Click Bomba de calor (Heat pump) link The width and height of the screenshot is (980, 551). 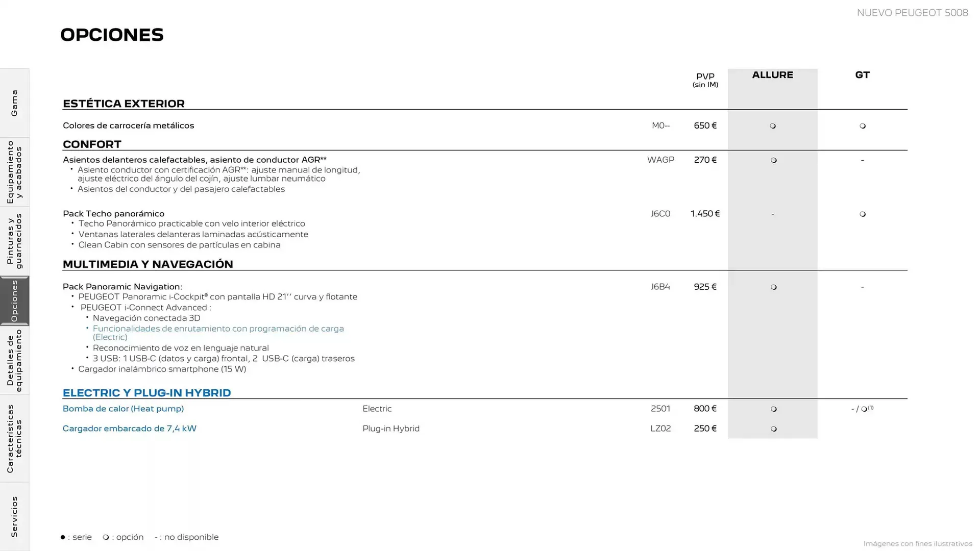tap(123, 409)
